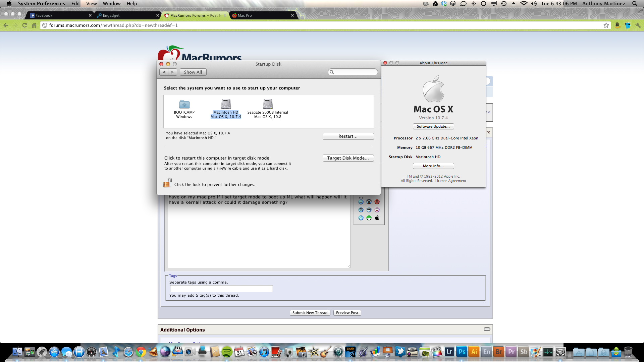Open the Apple menu
Image resolution: width=644 pixels, height=362 pixels.
[x=9, y=4]
